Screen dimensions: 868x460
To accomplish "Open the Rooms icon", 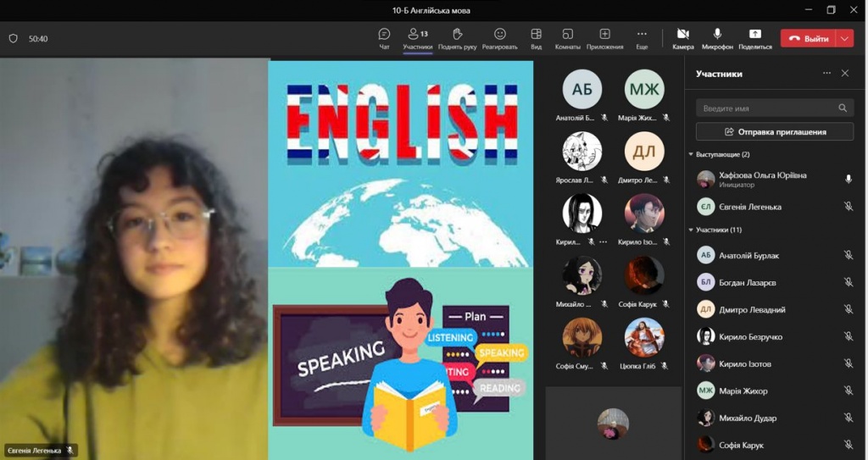I will 567,35.
